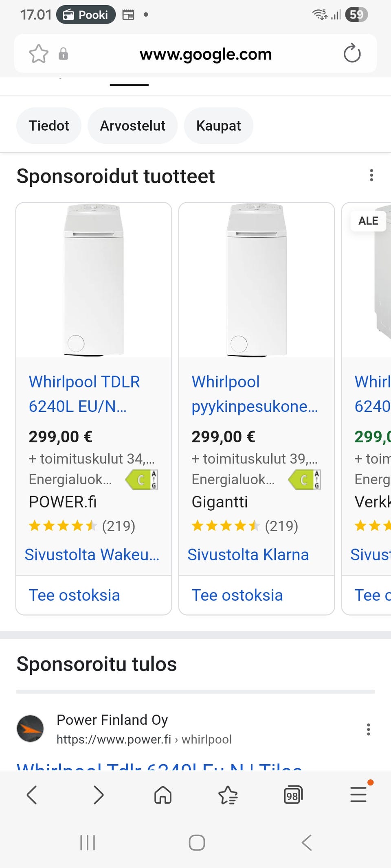
Task: Tap the bookmark star icon in address bar
Action: tap(39, 54)
